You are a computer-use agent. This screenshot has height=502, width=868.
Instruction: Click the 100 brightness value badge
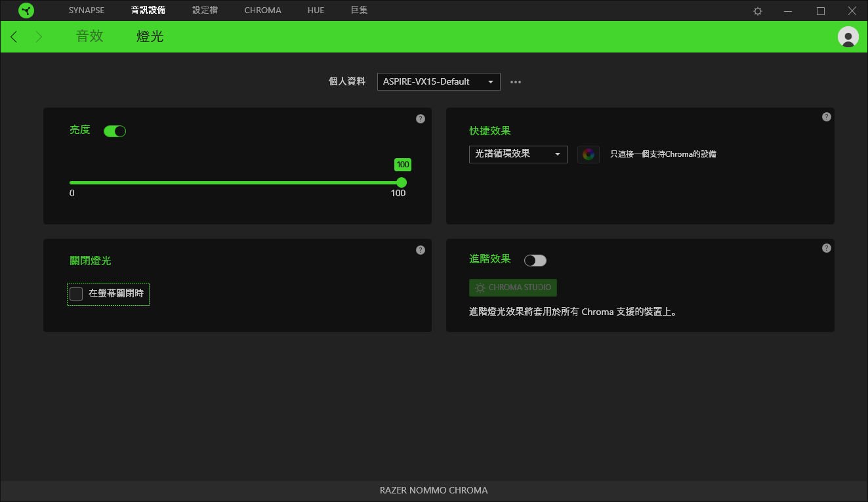coord(403,165)
